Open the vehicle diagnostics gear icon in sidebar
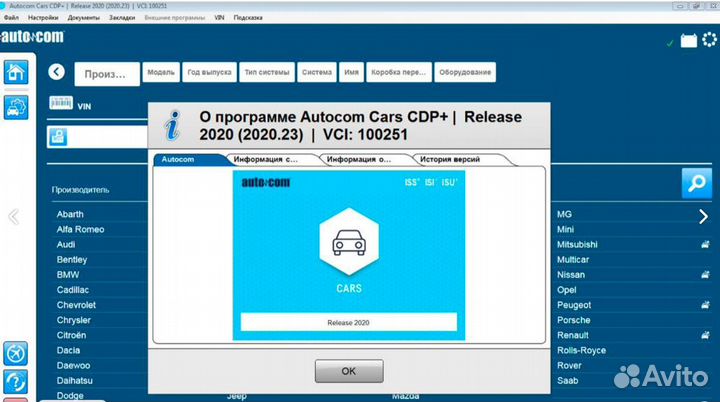 point(16,108)
